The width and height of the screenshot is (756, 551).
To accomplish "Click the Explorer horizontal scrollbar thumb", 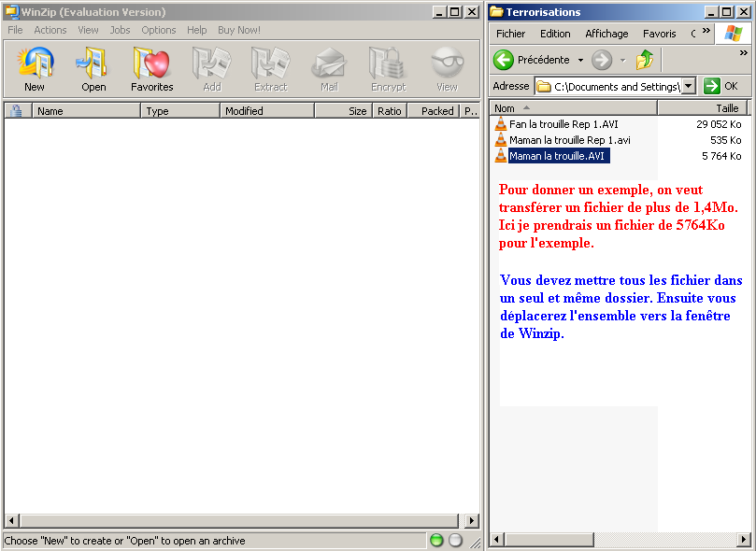I will [549, 540].
